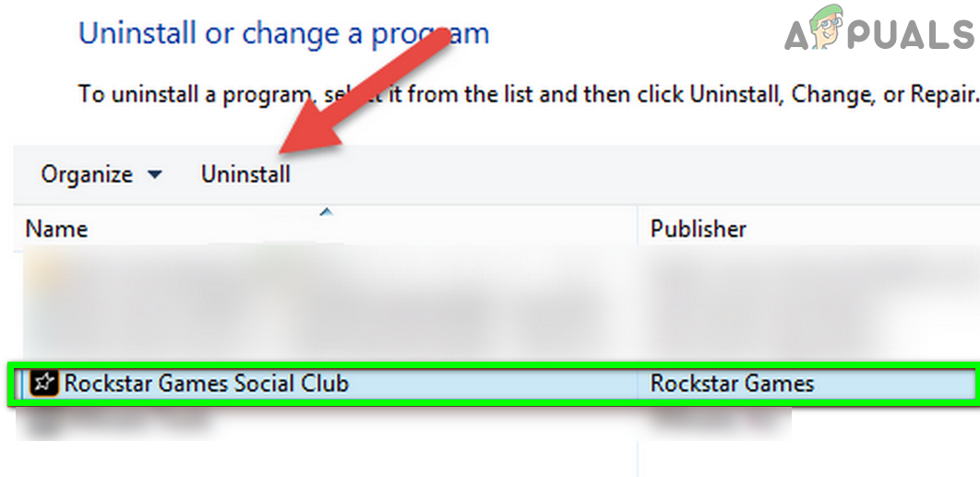
Task: Expand the Organize dropdown arrow
Action: click(x=154, y=174)
